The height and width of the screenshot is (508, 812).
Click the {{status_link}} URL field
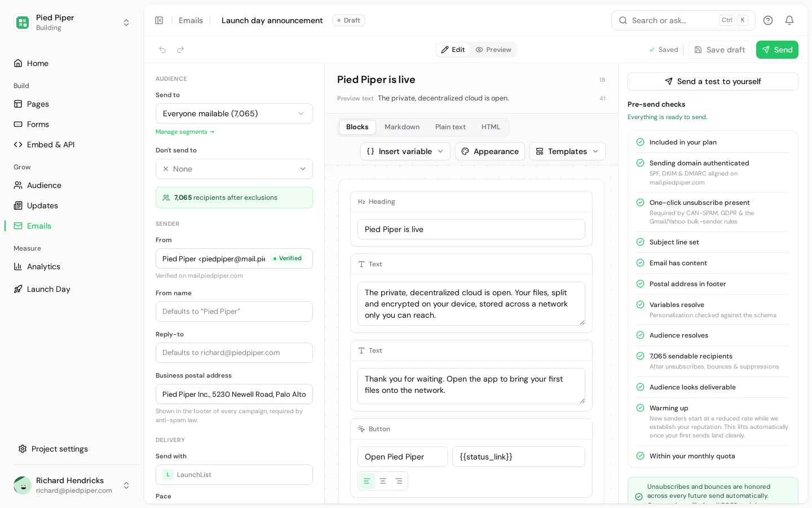pyautogui.click(x=519, y=457)
